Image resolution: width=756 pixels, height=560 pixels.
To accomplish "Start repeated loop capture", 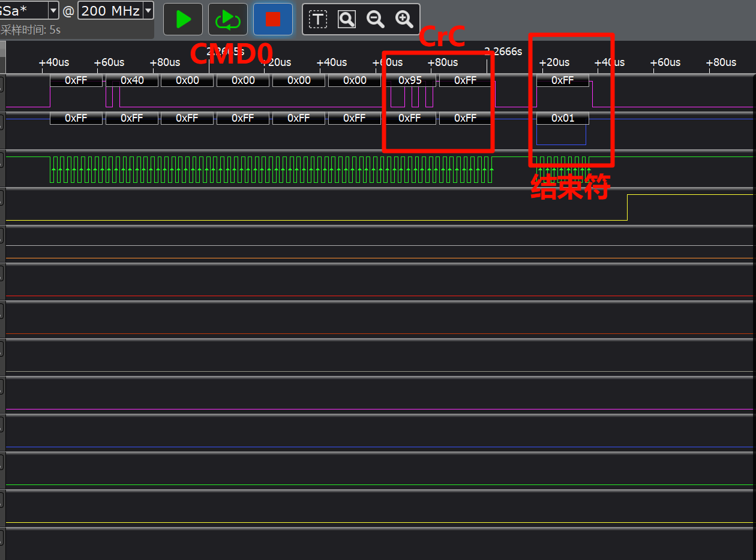I will [227, 19].
